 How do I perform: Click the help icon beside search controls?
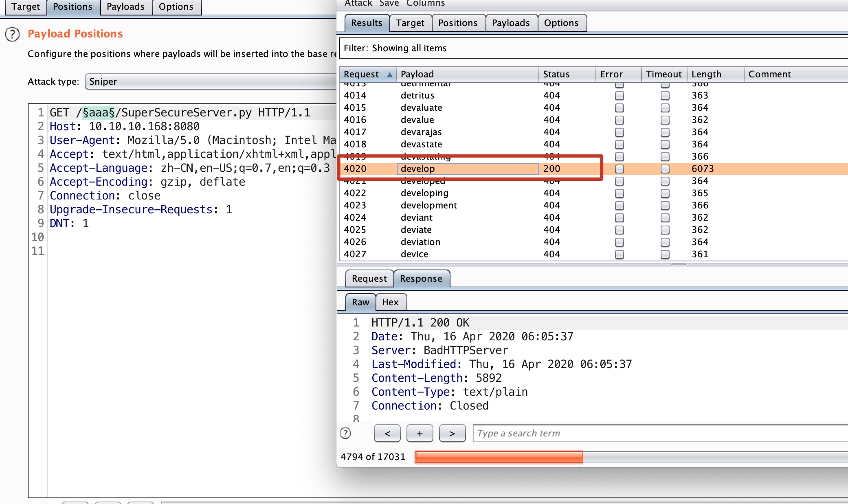click(x=345, y=433)
